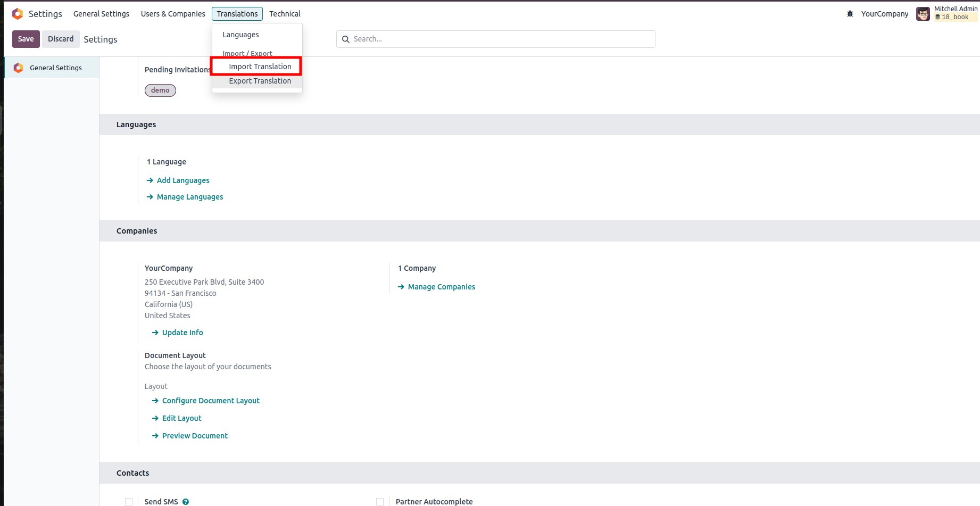
Task: Click the Languages section header
Action: click(136, 125)
